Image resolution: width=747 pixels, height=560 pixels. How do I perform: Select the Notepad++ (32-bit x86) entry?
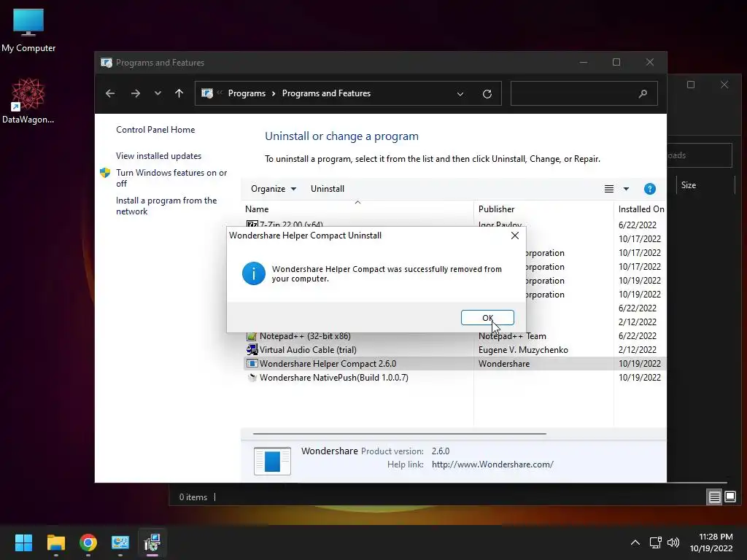click(305, 335)
